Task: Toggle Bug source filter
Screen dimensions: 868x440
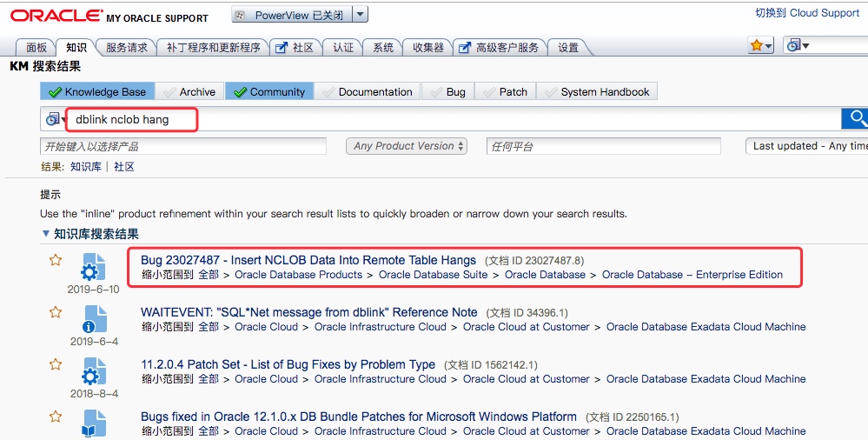Action: (x=447, y=92)
